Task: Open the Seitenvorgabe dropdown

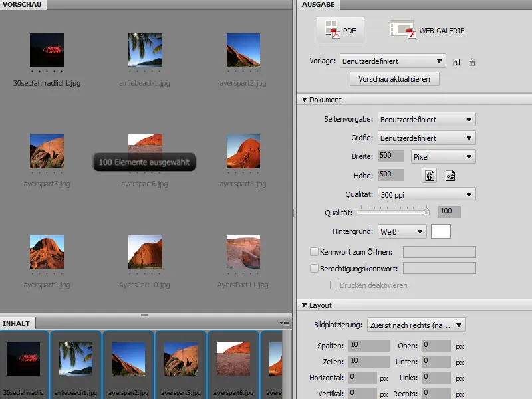Action: 426,120
